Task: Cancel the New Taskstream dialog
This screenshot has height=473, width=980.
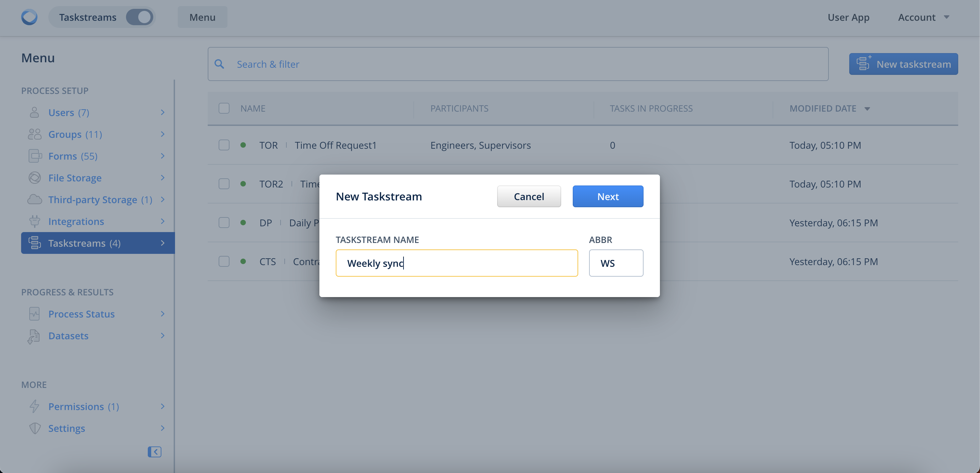Action: pyautogui.click(x=528, y=196)
